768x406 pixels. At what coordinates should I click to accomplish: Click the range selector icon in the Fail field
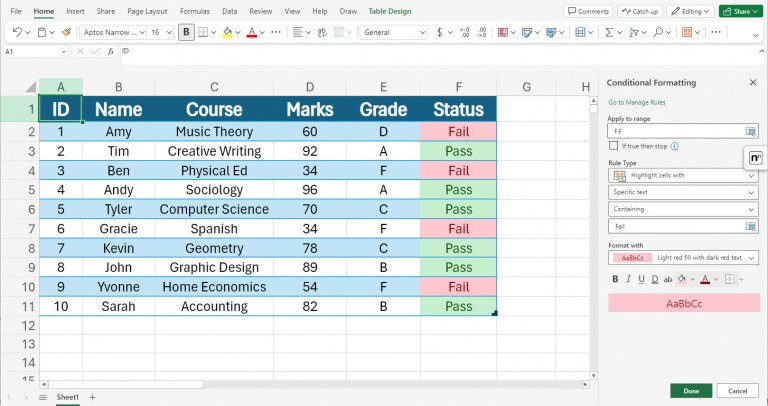pos(750,226)
